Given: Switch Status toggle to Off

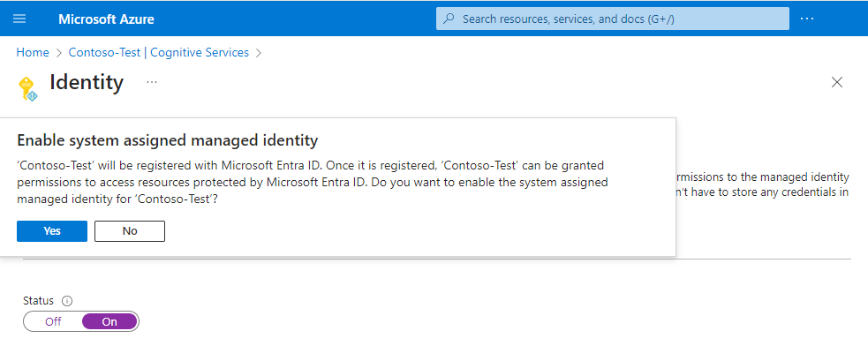Looking at the screenshot, I should click(x=53, y=321).
